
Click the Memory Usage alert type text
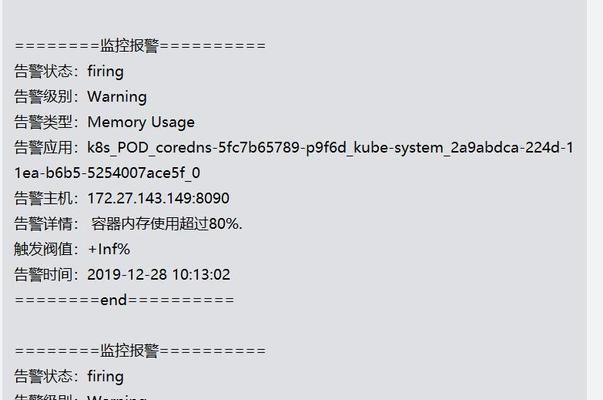click(141, 122)
